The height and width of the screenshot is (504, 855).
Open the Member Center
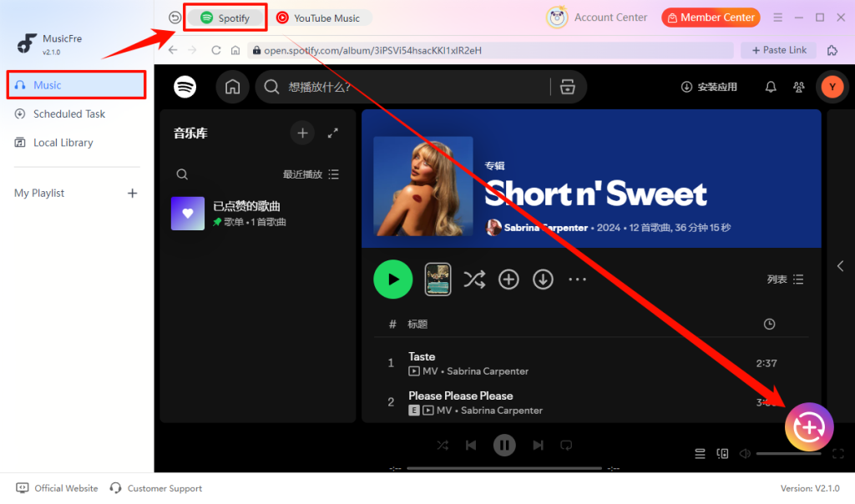(x=711, y=18)
